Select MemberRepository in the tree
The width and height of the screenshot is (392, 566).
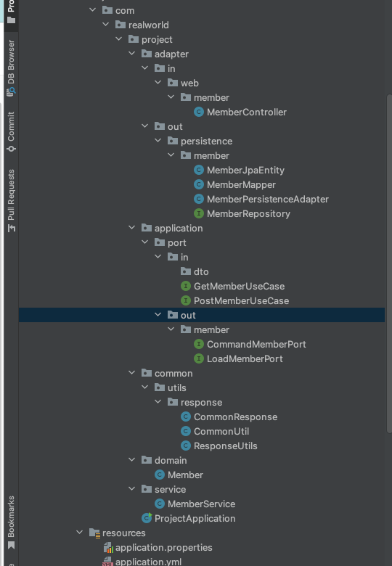pyautogui.click(x=248, y=213)
